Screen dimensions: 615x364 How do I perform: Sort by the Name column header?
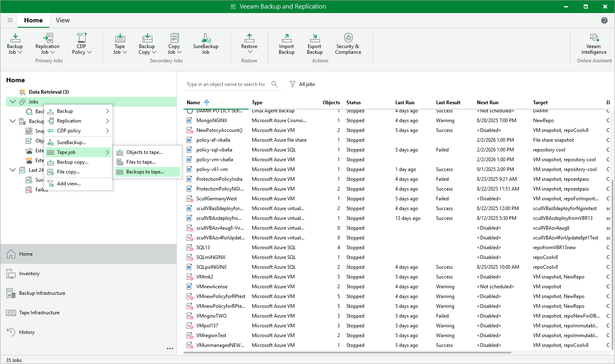click(x=193, y=103)
